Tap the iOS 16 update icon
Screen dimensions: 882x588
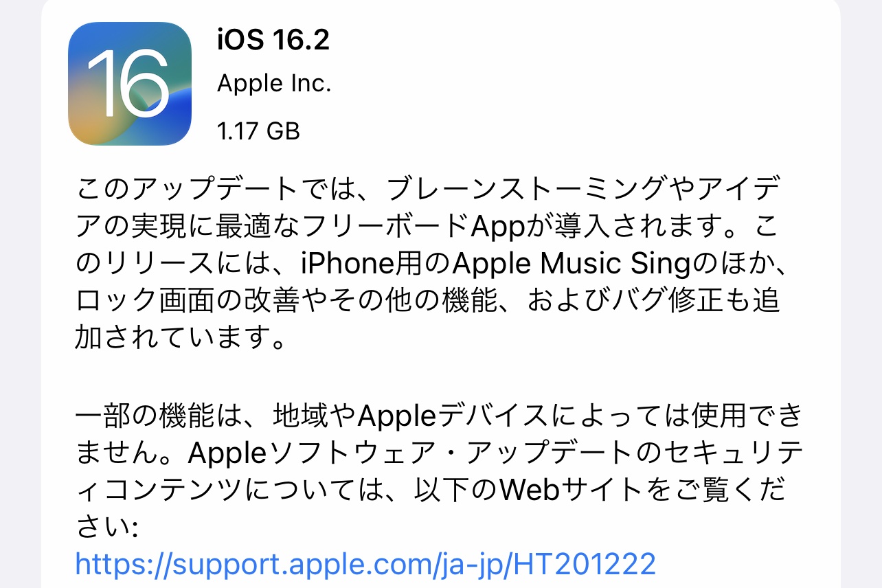(x=129, y=83)
